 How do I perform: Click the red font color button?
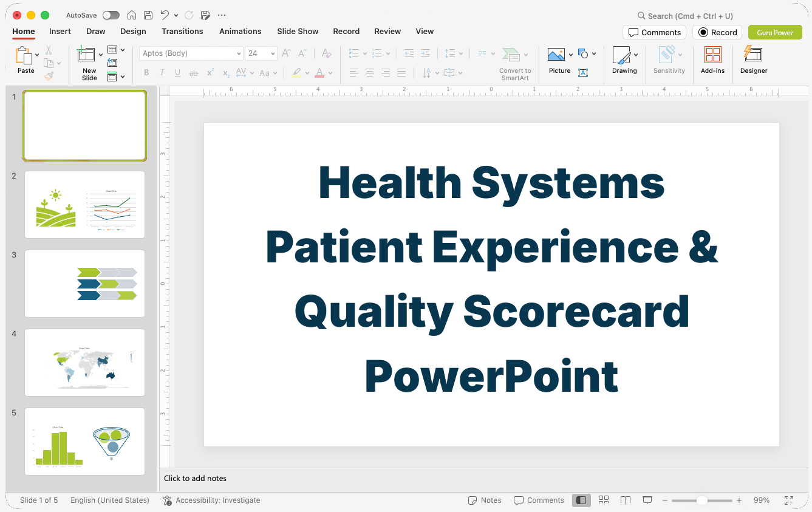[x=319, y=73]
